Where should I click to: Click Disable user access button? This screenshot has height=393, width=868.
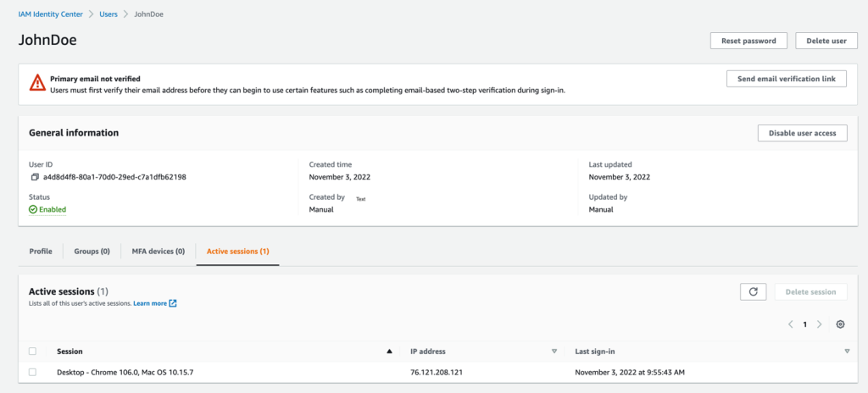802,133
